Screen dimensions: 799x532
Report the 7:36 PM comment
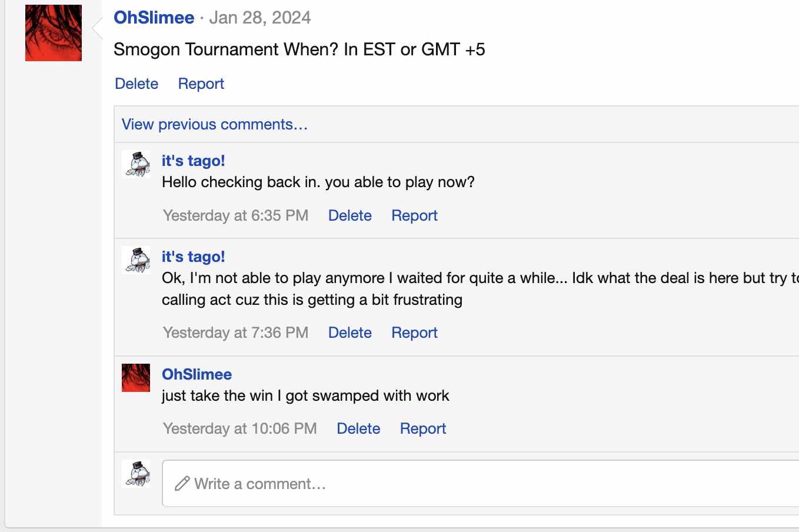[x=414, y=332]
